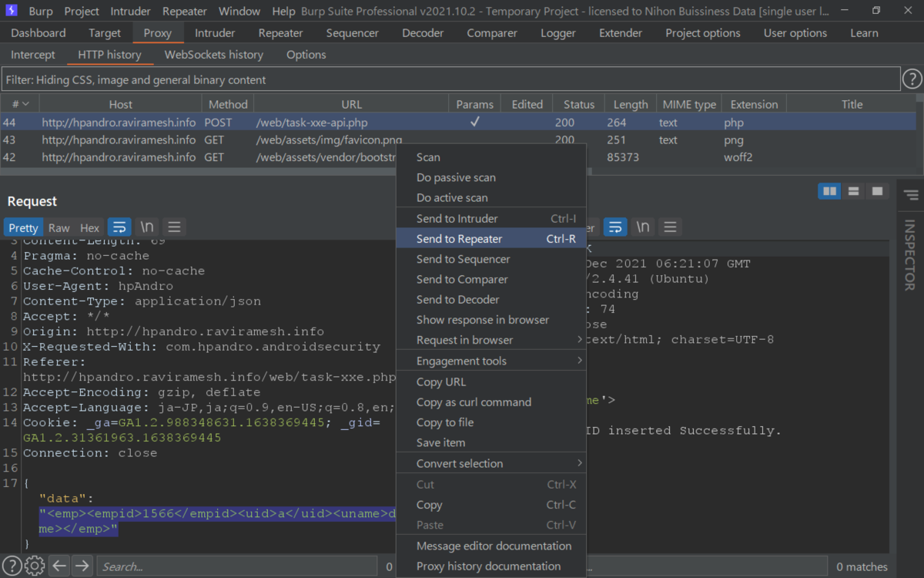Choose Send to Repeater in context menu
The width and height of the screenshot is (924, 578).
click(490, 239)
